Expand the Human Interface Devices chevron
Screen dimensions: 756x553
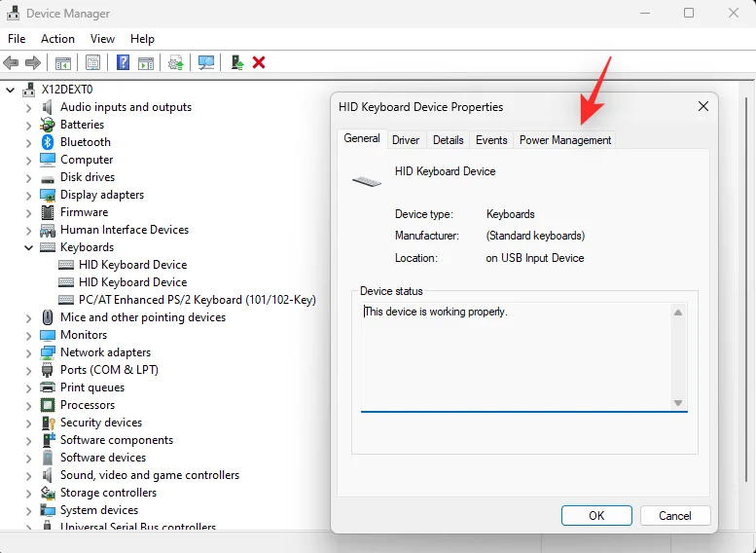click(x=28, y=230)
